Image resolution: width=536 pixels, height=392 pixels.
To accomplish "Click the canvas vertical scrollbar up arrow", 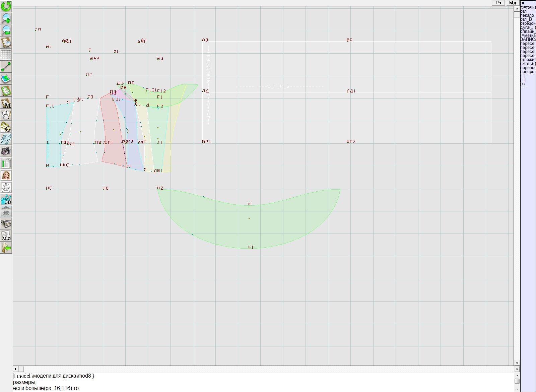I will pyautogui.click(x=517, y=8).
